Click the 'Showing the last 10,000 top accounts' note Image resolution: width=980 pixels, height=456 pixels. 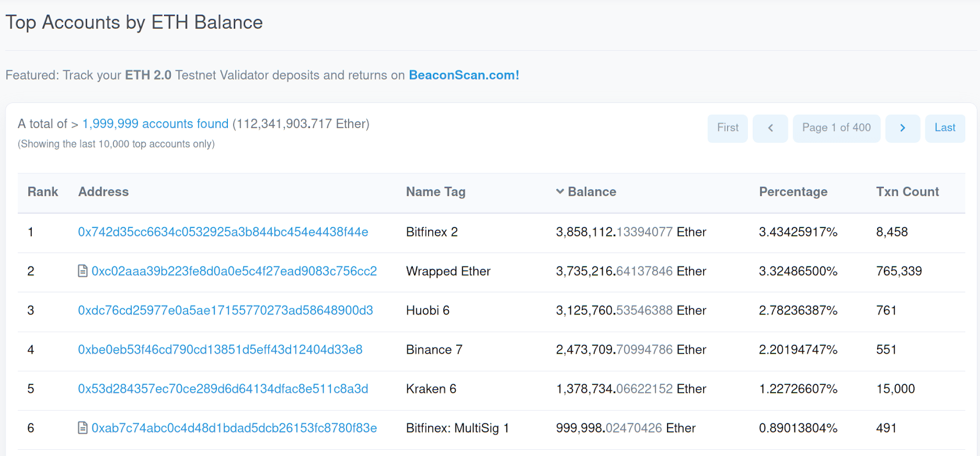tap(116, 144)
